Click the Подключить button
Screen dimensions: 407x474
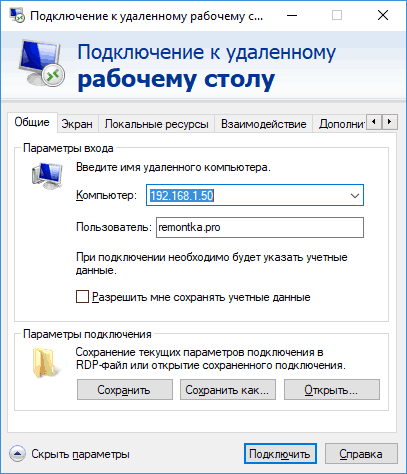point(280,454)
